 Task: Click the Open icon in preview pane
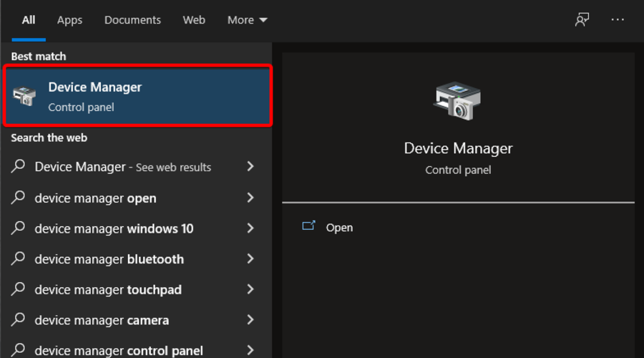[308, 226]
